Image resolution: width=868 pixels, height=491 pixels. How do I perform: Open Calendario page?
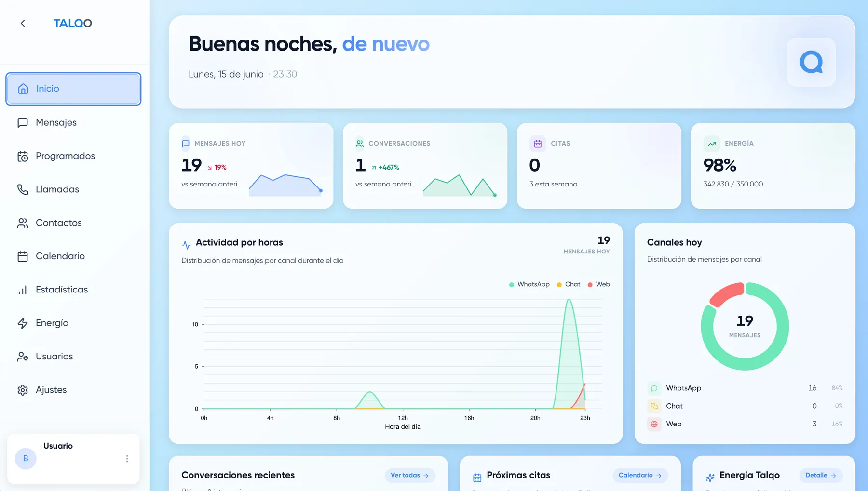[73, 256]
